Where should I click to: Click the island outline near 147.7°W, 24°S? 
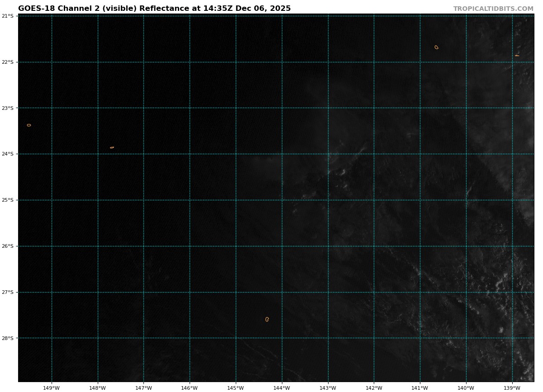[x=112, y=147]
